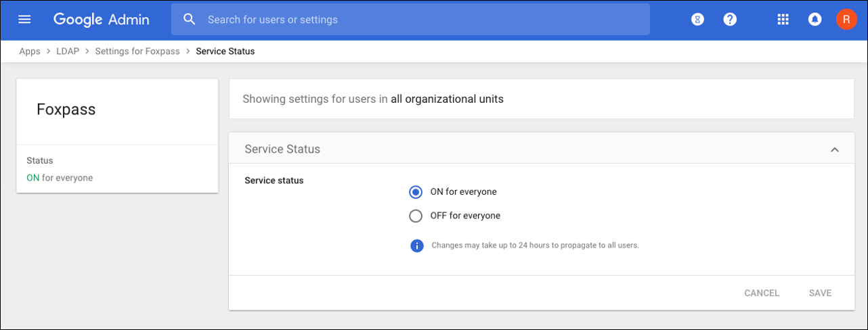Open the R account avatar
The image size is (868, 330).
pyautogui.click(x=846, y=20)
